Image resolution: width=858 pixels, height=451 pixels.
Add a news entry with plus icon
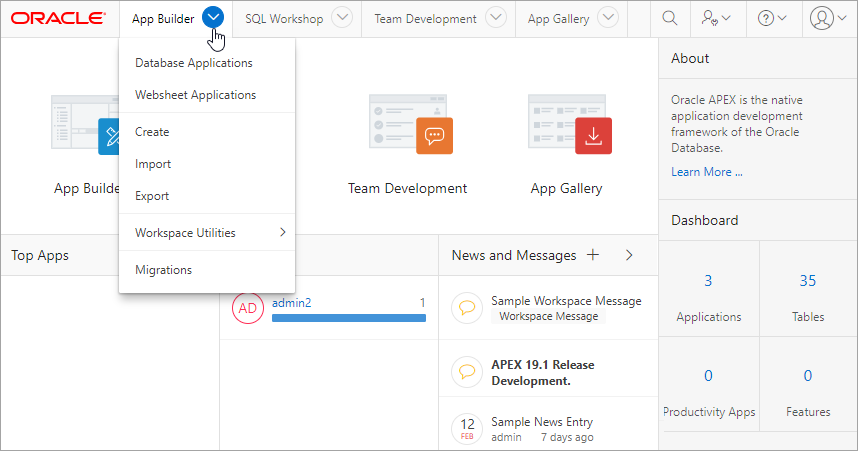(593, 255)
